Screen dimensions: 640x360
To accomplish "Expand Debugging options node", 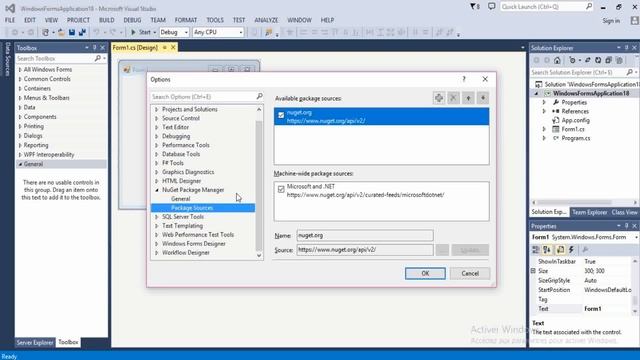I will click(x=156, y=136).
